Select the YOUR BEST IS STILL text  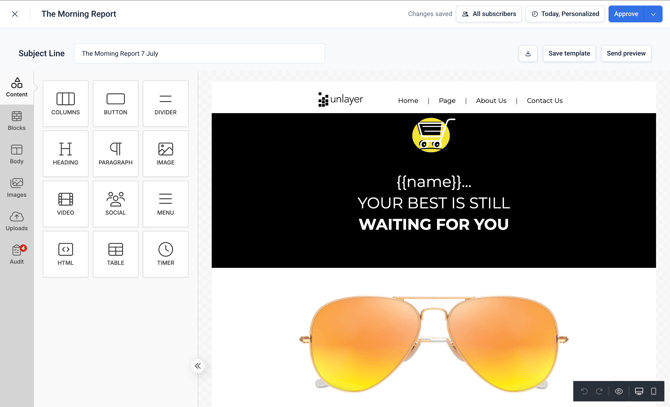(x=434, y=203)
